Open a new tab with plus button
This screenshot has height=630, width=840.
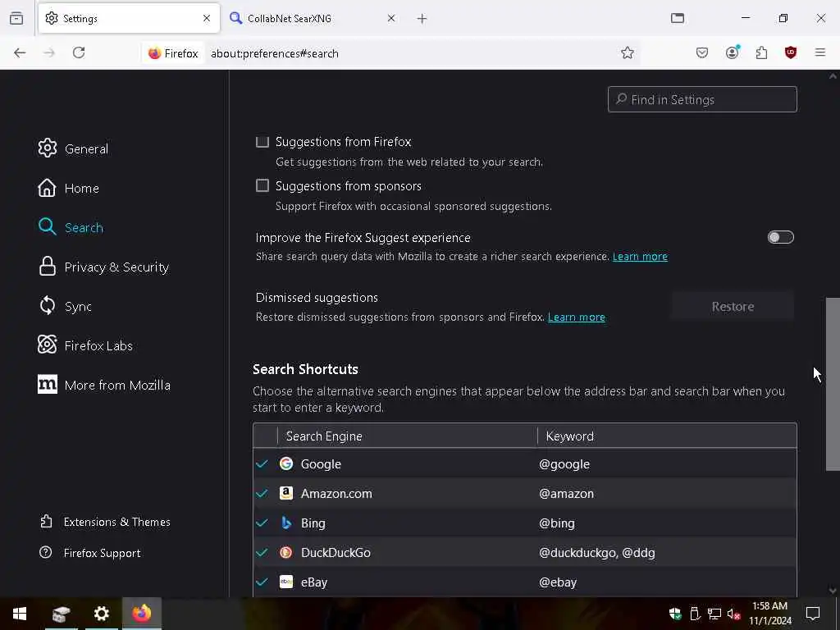pos(422,19)
